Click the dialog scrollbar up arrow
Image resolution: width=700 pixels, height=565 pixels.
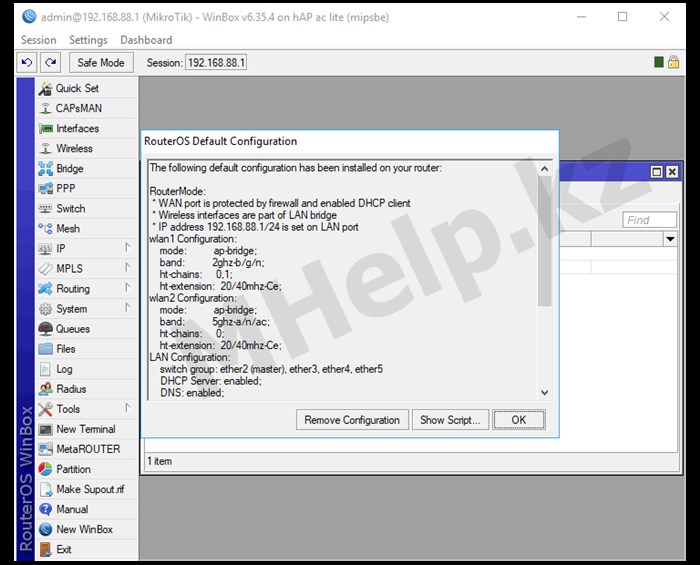point(545,169)
